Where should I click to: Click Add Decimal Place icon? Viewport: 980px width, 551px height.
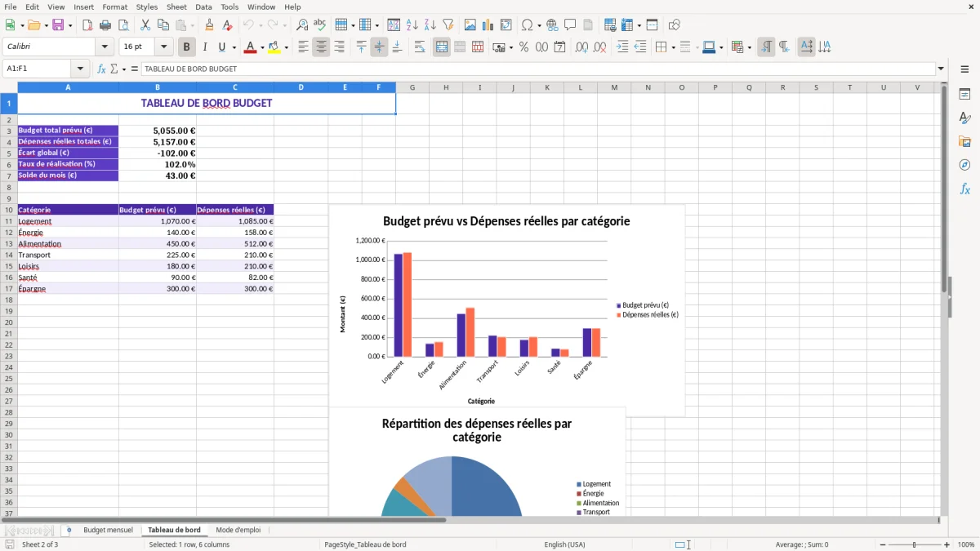click(x=581, y=47)
